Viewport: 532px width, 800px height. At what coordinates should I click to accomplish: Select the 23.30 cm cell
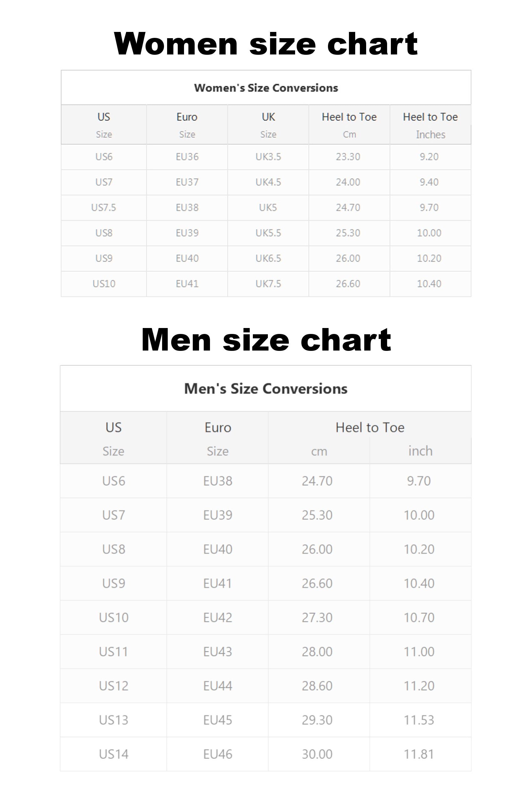tap(348, 157)
